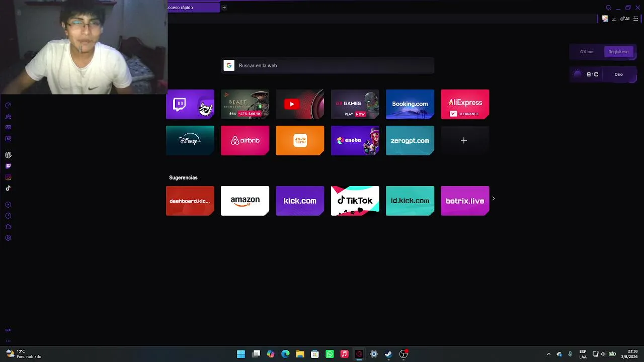Click the 9°C weather temperature widget
The width and height of the screenshot is (644, 362).
pyautogui.click(x=587, y=74)
